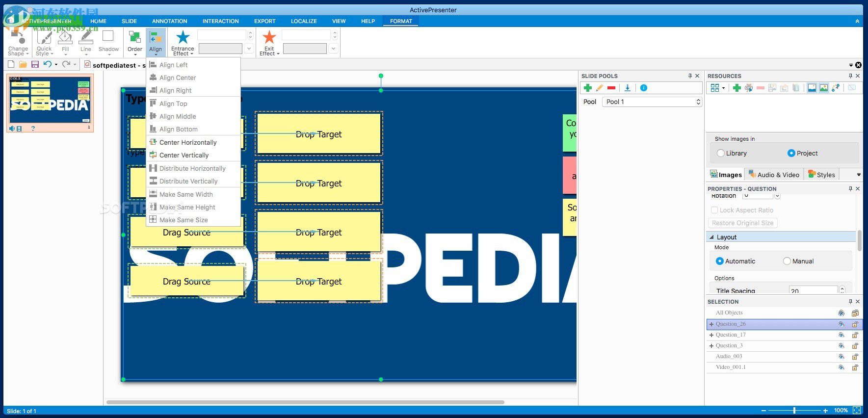Open the Order arrangement tool
Screen dimensions: 868x418
click(135, 43)
